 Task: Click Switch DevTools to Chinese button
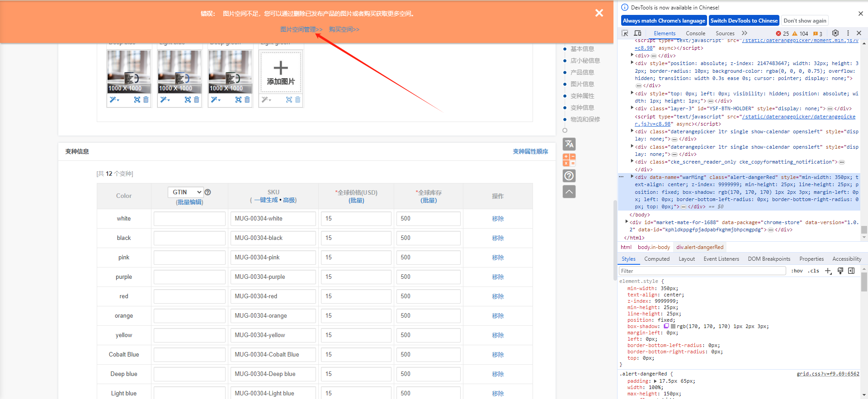[744, 20]
